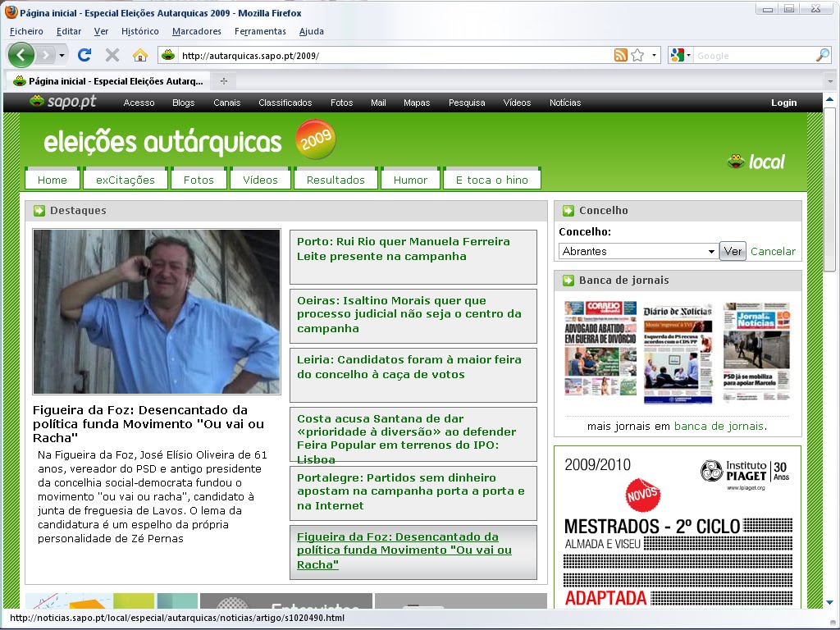Open the Costa acusa Santana headline
This screenshot has height=630, width=840.
[413, 435]
